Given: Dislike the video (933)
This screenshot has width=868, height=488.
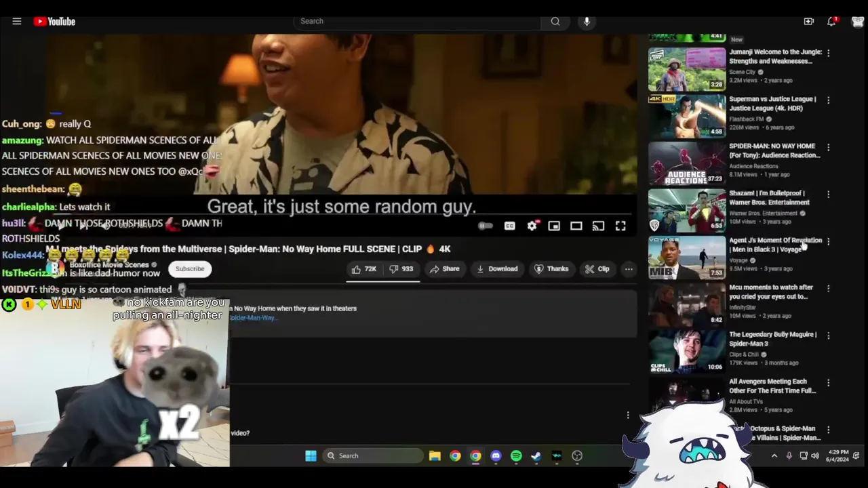Looking at the screenshot, I should pyautogui.click(x=401, y=269).
